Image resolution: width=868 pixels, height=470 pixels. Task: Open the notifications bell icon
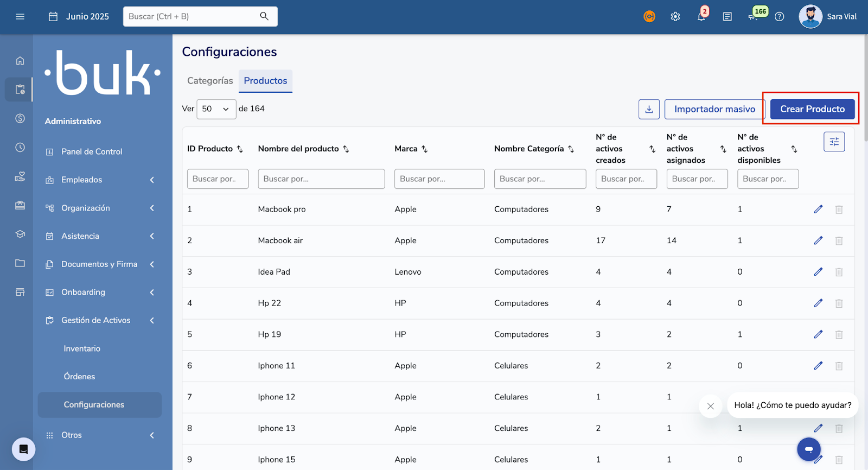[701, 17]
